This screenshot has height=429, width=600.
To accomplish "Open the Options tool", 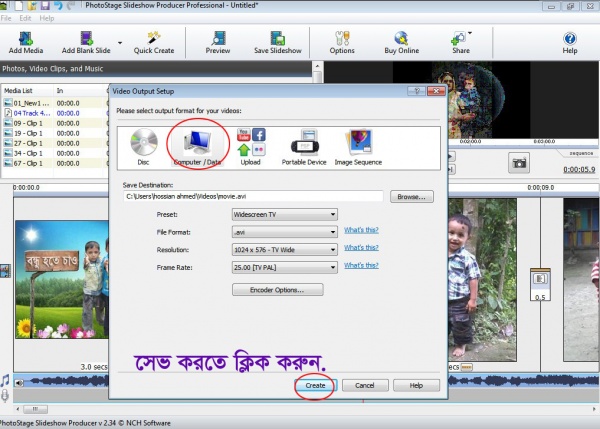I will click(x=342, y=42).
